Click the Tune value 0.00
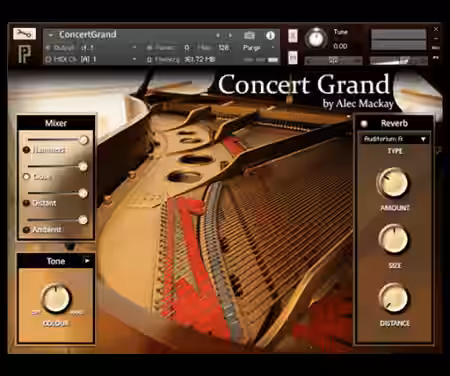450x376 pixels. [340, 46]
